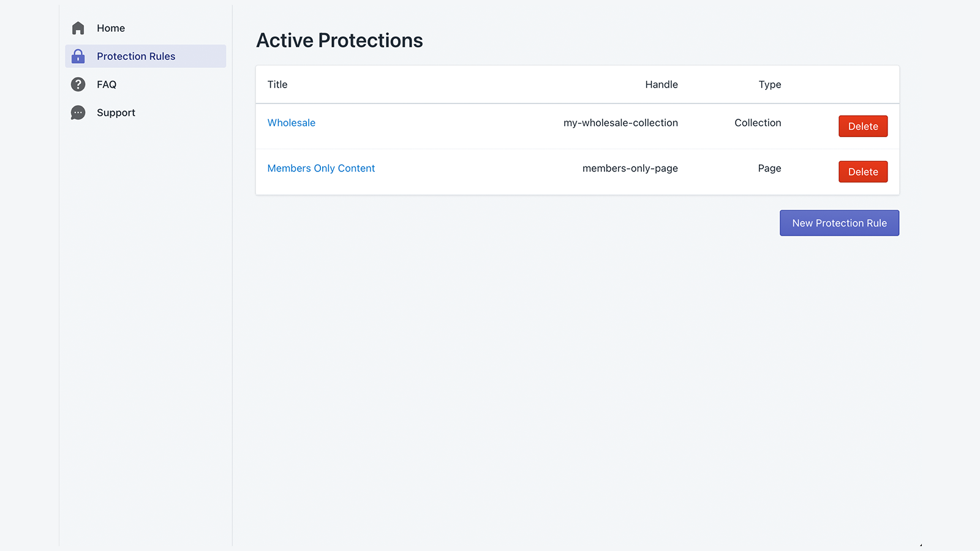Viewport: 980px width, 551px height.
Task: Click the Home house icon
Action: click(78, 28)
